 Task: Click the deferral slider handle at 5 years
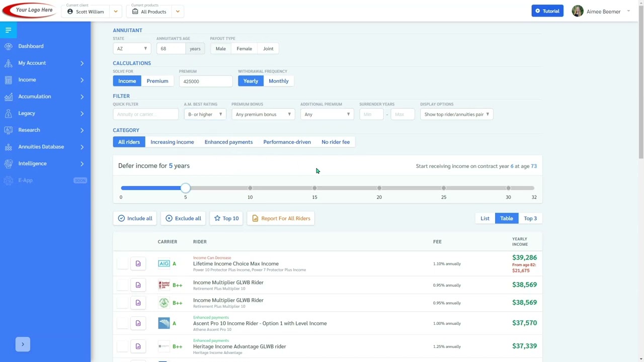tap(186, 188)
